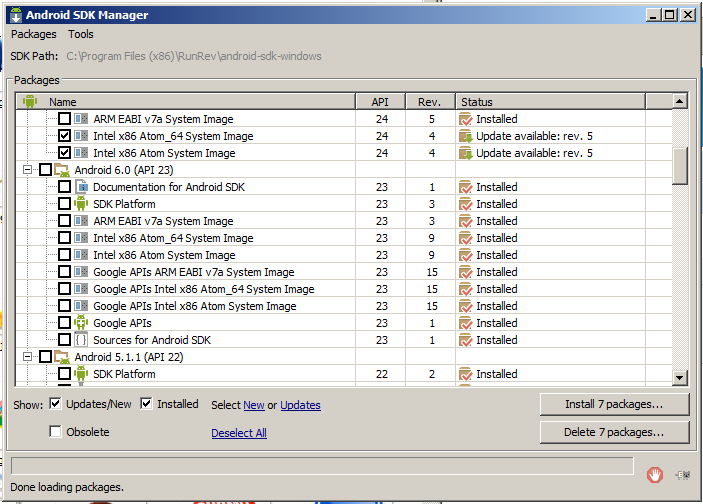The height and width of the screenshot is (504, 703).
Task: Open the Tools menu
Action: [x=81, y=34]
